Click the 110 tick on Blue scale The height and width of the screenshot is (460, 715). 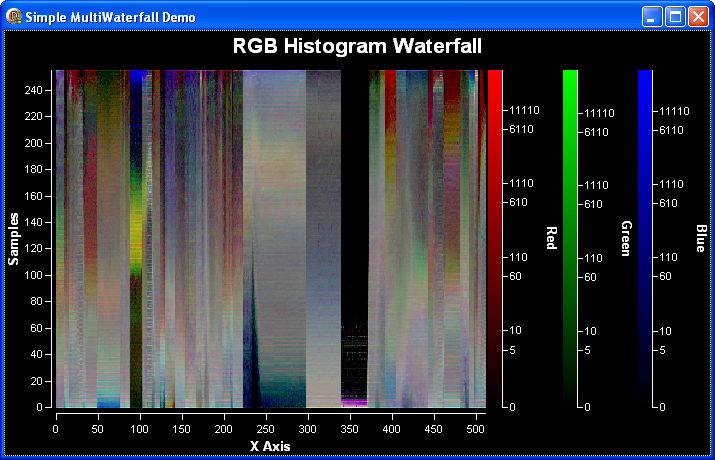[x=668, y=257]
